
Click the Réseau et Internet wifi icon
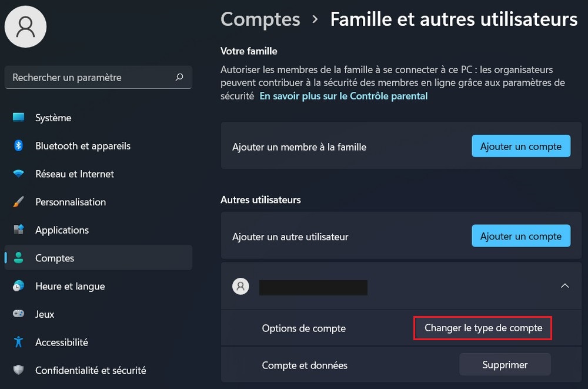coord(19,174)
